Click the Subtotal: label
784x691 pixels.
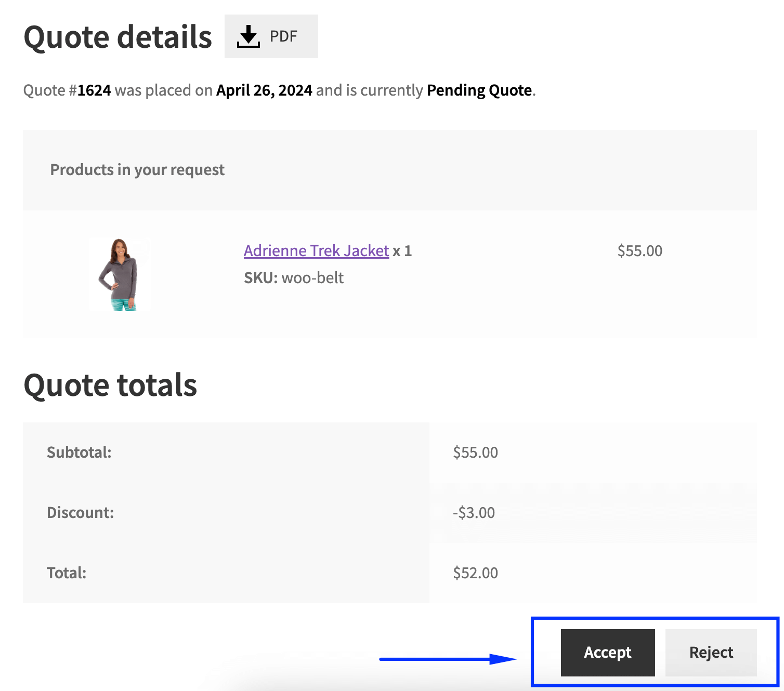(x=79, y=453)
